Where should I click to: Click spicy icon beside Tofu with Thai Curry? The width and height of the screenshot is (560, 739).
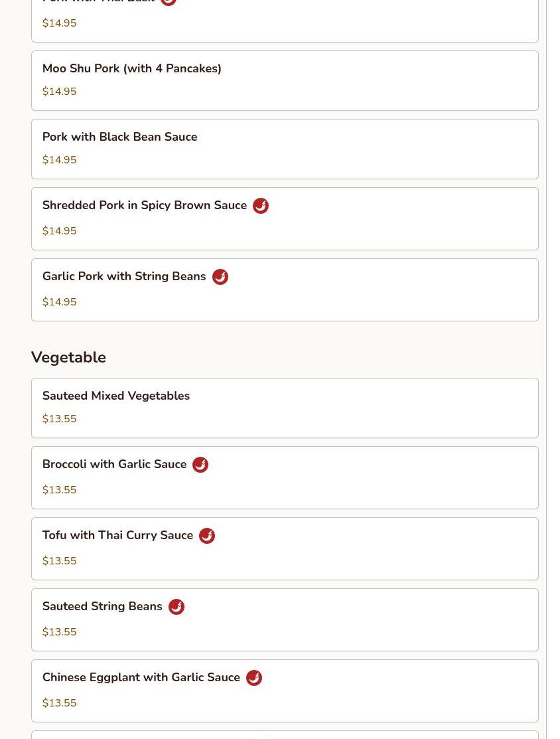(x=207, y=536)
